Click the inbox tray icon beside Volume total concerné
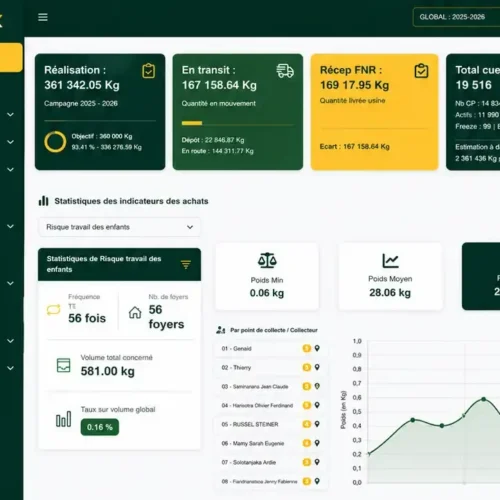The width and height of the screenshot is (500, 500). [x=64, y=365]
